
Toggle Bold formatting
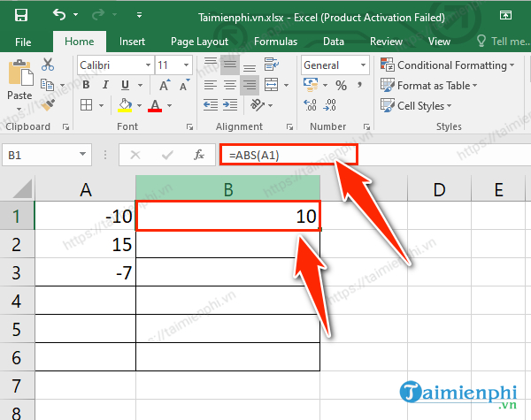coord(85,86)
